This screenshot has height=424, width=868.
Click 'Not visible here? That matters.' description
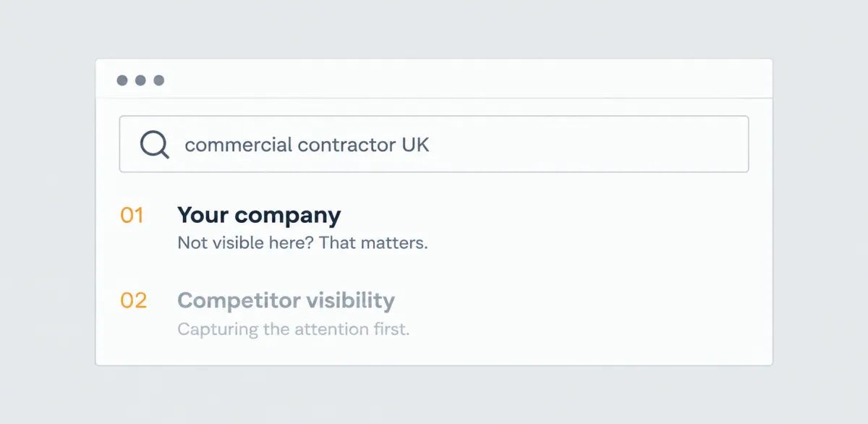302,243
